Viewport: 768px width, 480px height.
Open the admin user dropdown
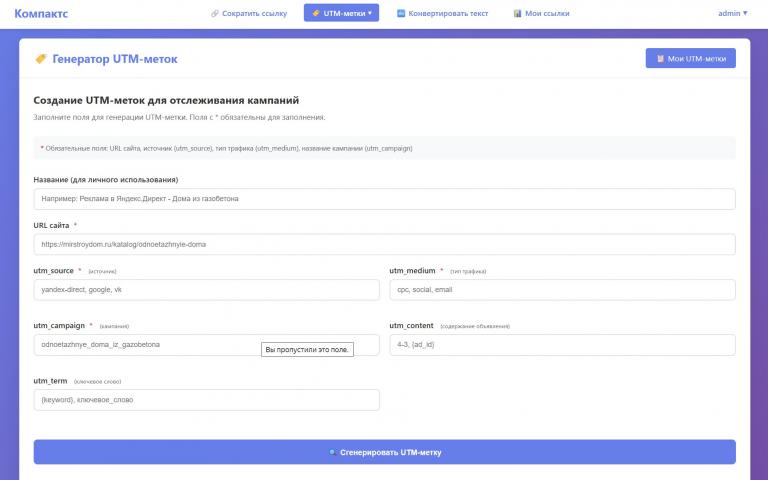[x=732, y=13]
